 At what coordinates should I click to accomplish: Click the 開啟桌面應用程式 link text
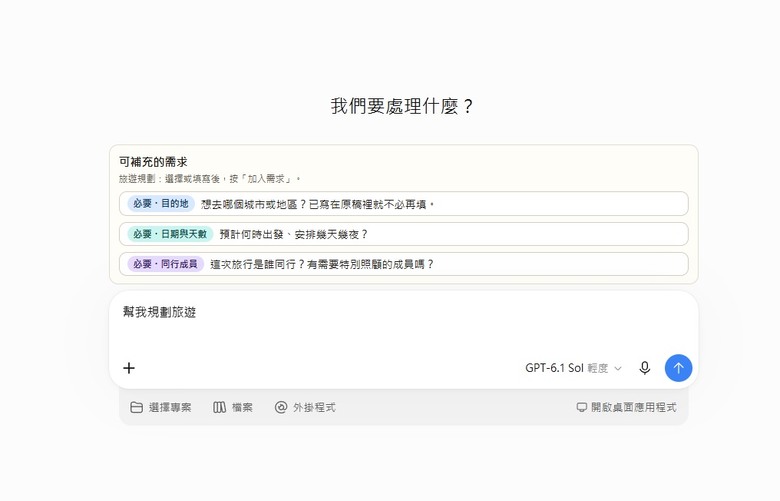[634, 407]
